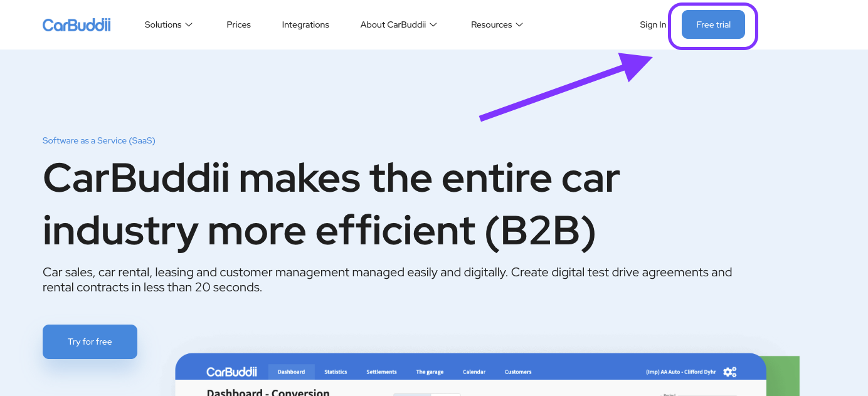Select the Dashboard tab in app preview
The image size is (868, 396).
pyautogui.click(x=291, y=372)
